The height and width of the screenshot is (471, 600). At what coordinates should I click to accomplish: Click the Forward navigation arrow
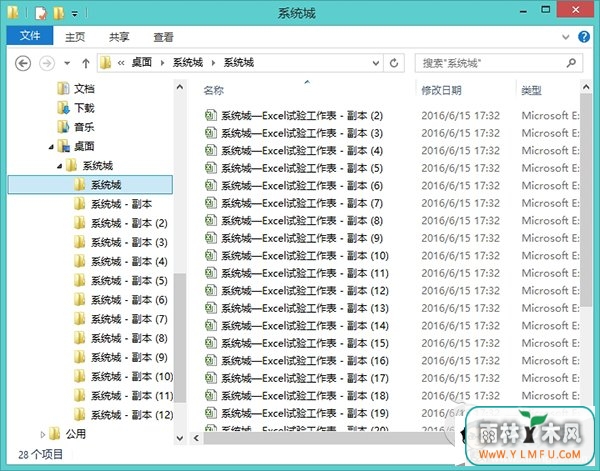coord(47,63)
